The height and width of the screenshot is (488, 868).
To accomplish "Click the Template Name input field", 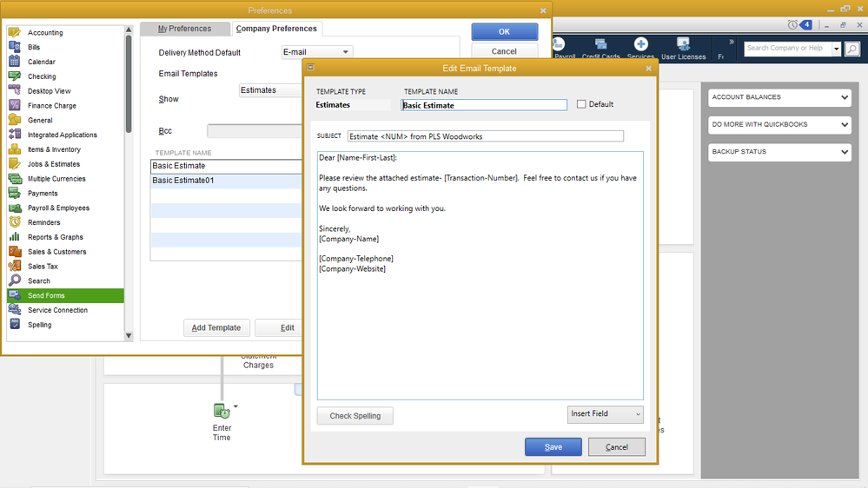I will coord(484,105).
